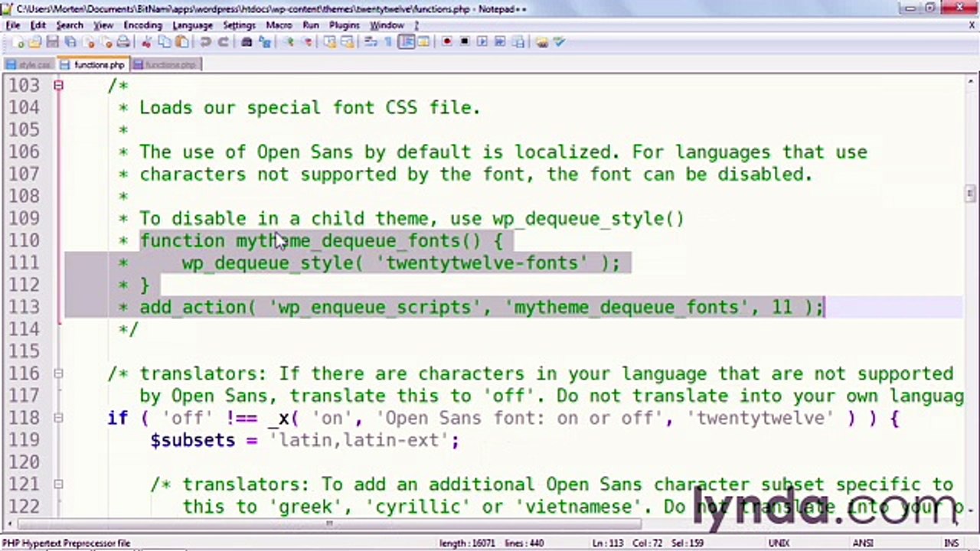This screenshot has width=980, height=551.
Task: Click 'length : 16071' in status bar
Action: tap(467, 543)
